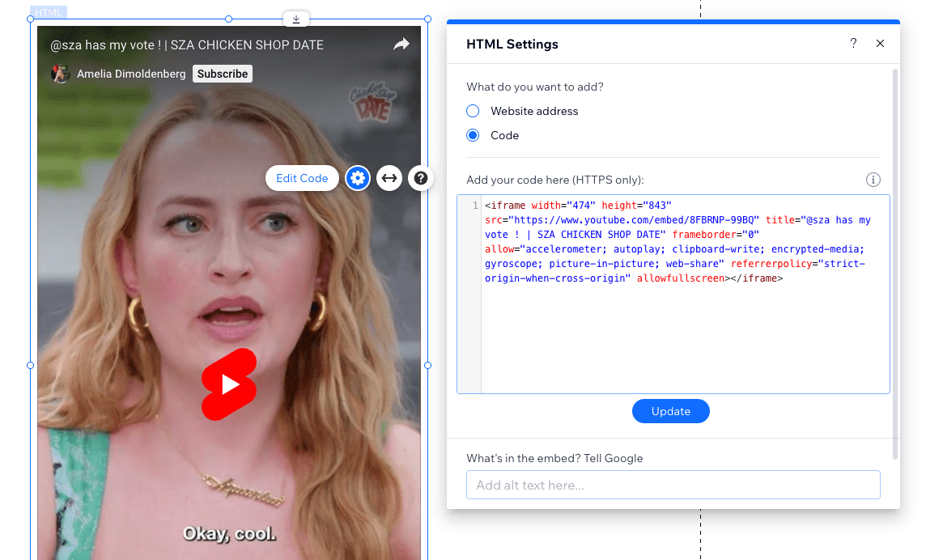Select the Code radio option
The image size is (926, 560).
[x=473, y=135]
